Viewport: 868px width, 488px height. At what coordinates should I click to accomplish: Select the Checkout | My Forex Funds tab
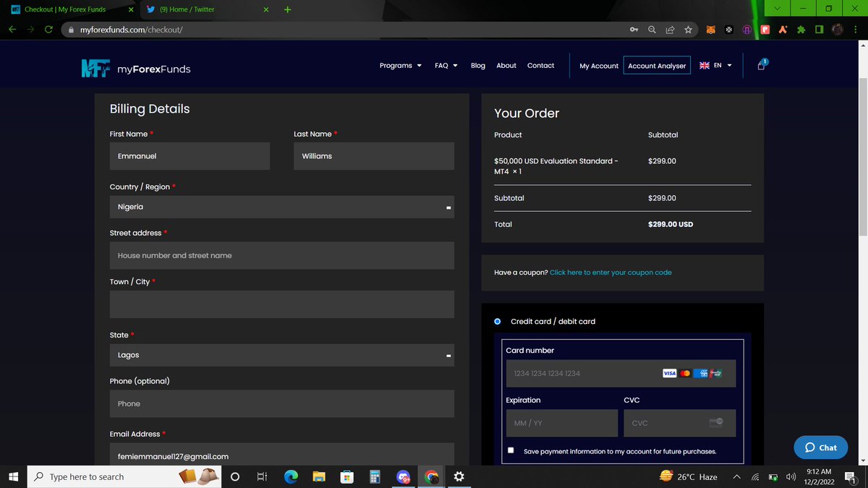(x=70, y=9)
